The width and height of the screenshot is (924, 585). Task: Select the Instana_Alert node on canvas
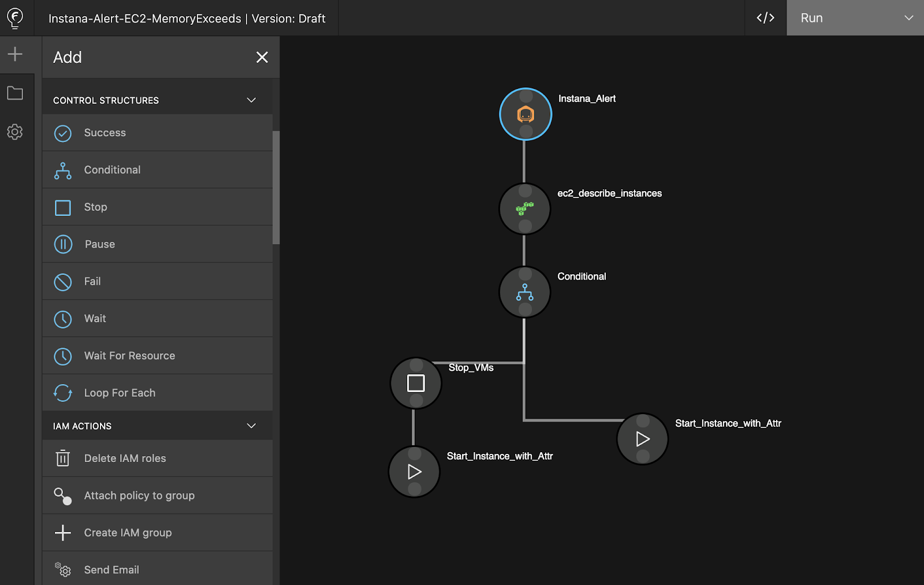pos(526,114)
